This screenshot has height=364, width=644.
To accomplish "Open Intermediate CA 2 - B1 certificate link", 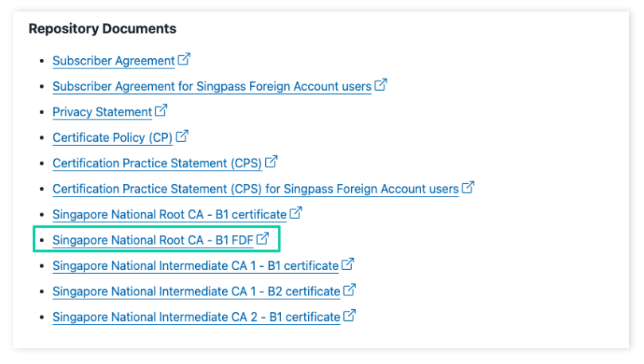I will pos(196,317).
